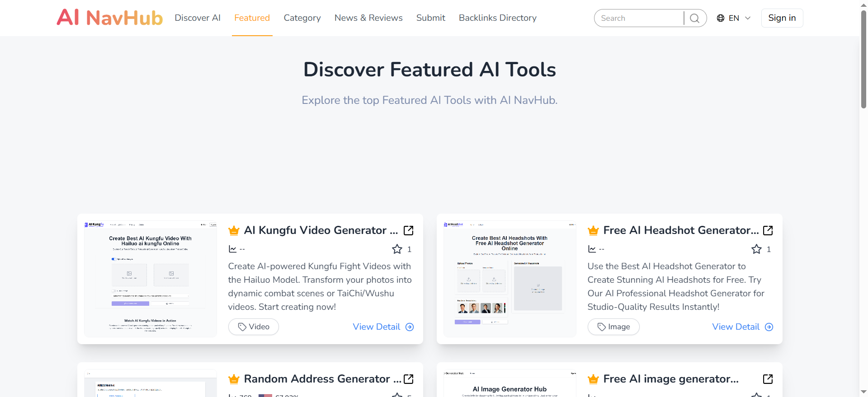868x397 pixels.
Task: Select the Video category tag
Action: (254, 327)
